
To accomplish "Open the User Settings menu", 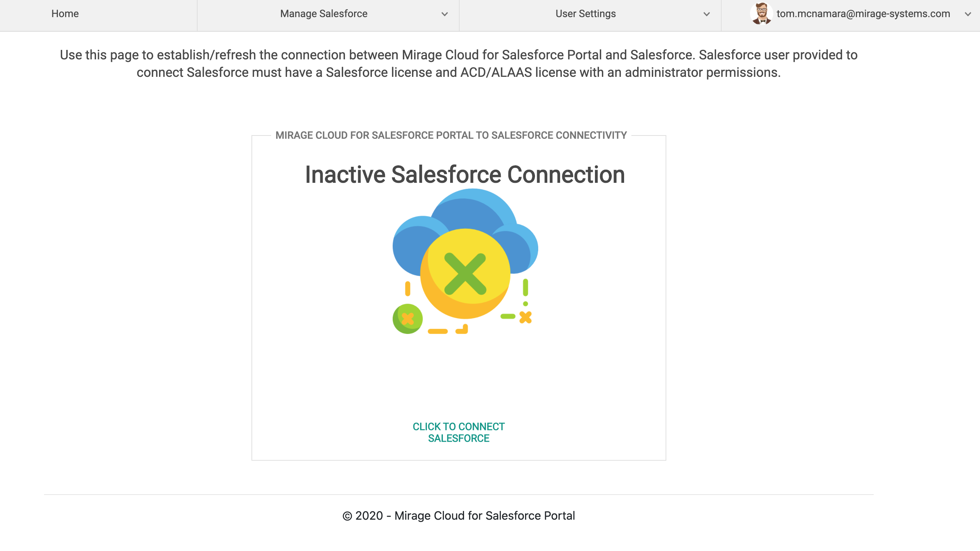I will 586,14.
